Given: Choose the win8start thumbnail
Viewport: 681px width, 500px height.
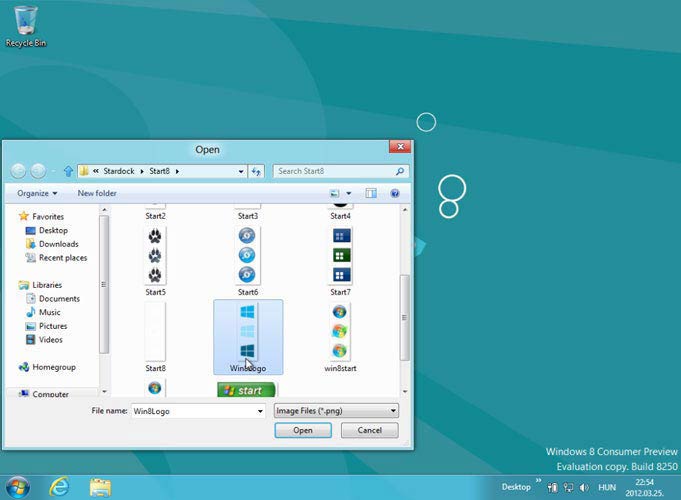Looking at the screenshot, I should point(340,335).
